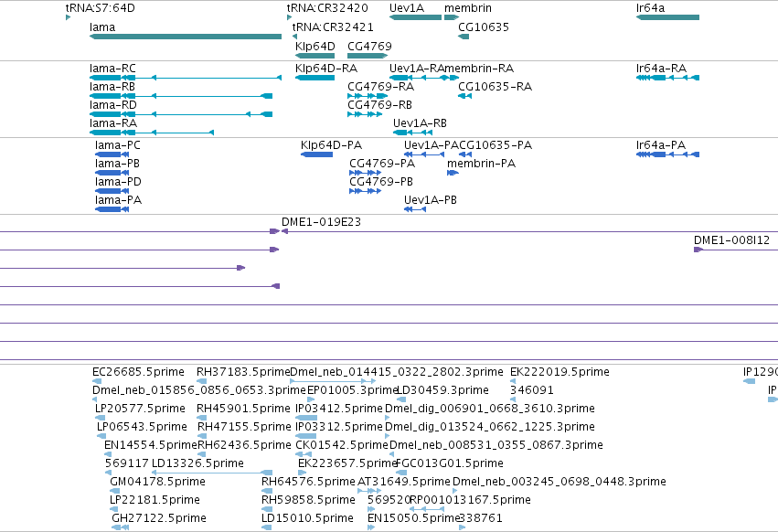Select the tRNA:S7:64D gene label
This screenshot has width=778, height=532.
101,8
